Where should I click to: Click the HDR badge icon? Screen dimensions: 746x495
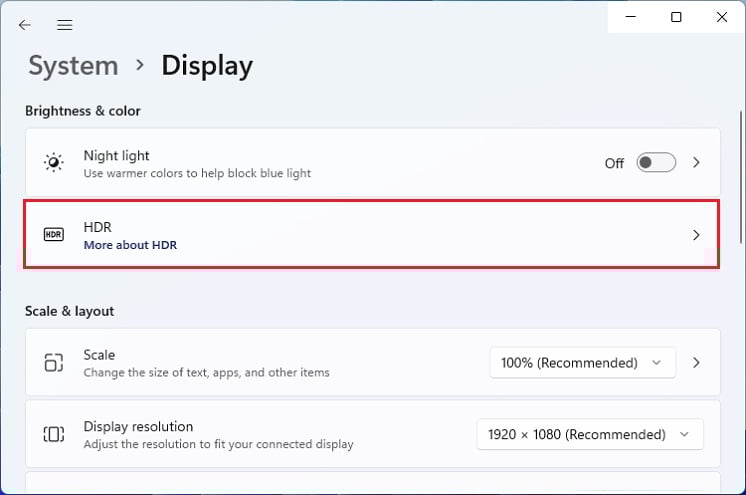(x=53, y=235)
